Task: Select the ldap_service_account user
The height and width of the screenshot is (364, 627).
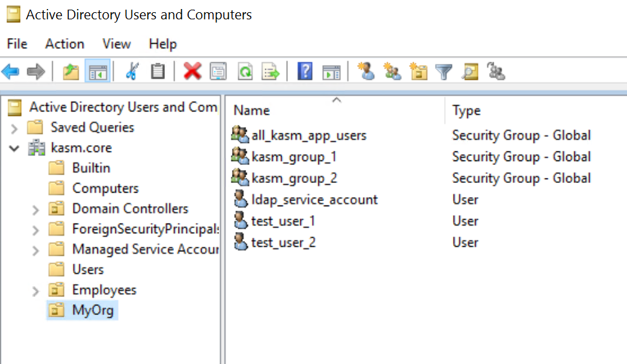Action: (314, 200)
